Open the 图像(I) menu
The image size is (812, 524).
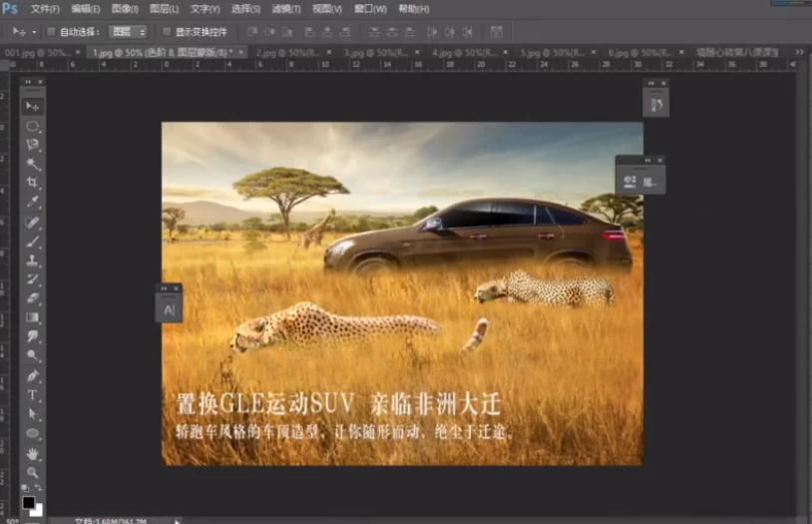click(x=125, y=9)
